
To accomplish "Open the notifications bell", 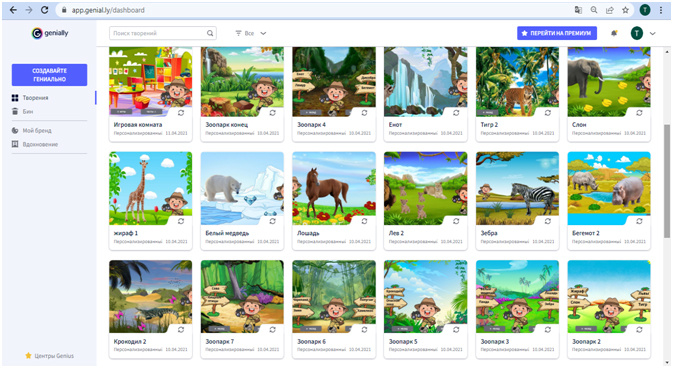I will (x=614, y=33).
